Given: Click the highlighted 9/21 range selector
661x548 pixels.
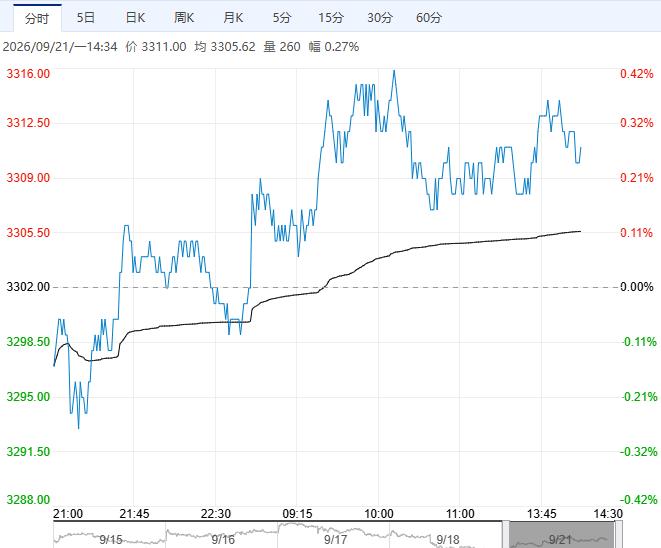Looking at the screenshot, I should pos(562,535).
